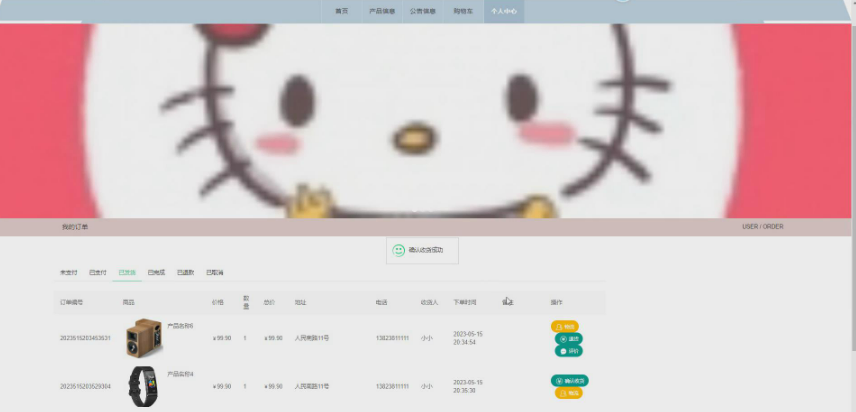Click the 产品名称4 product name
Screen dimensions: 856x412
(180, 374)
